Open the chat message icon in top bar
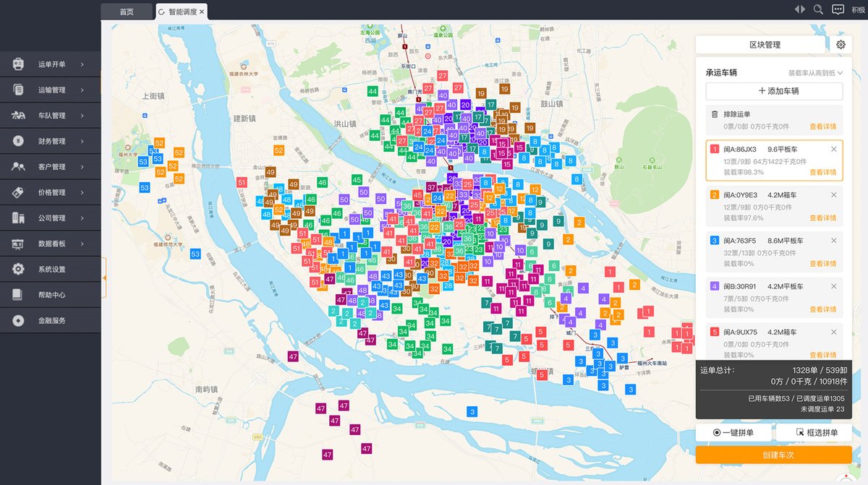The height and width of the screenshot is (485, 868). [838, 9]
